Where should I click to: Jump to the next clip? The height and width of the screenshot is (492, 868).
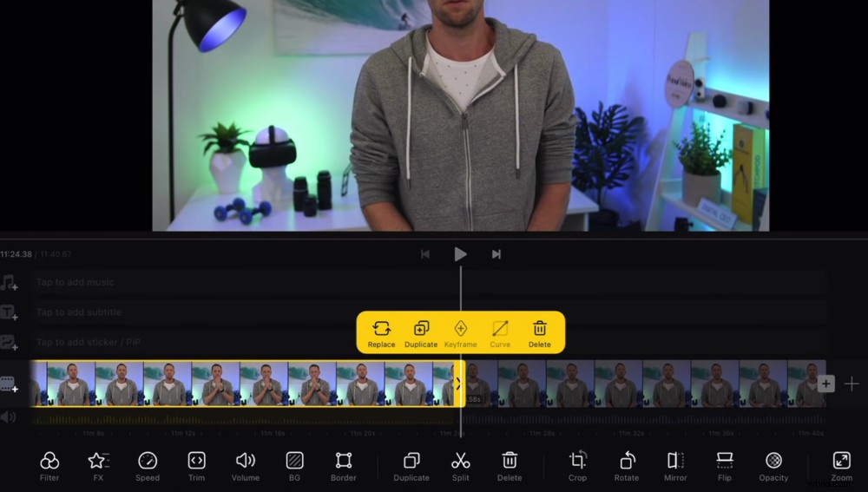(496, 254)
